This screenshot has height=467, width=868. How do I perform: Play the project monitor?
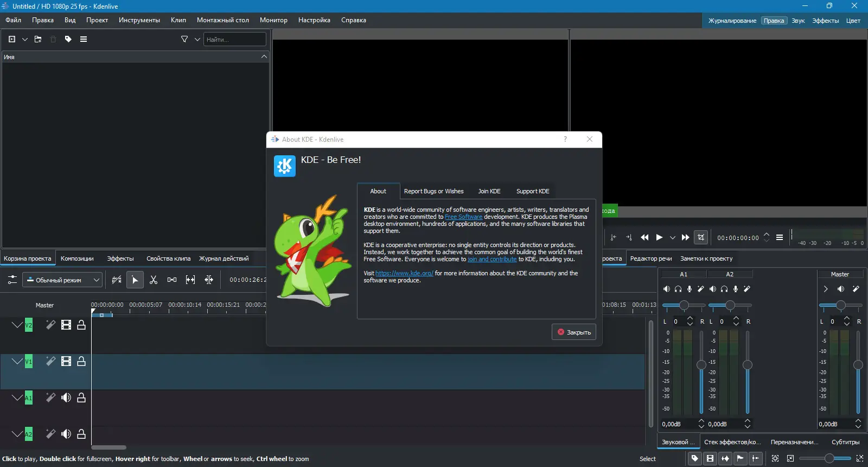pyautogui.click(x=659, y=237)
